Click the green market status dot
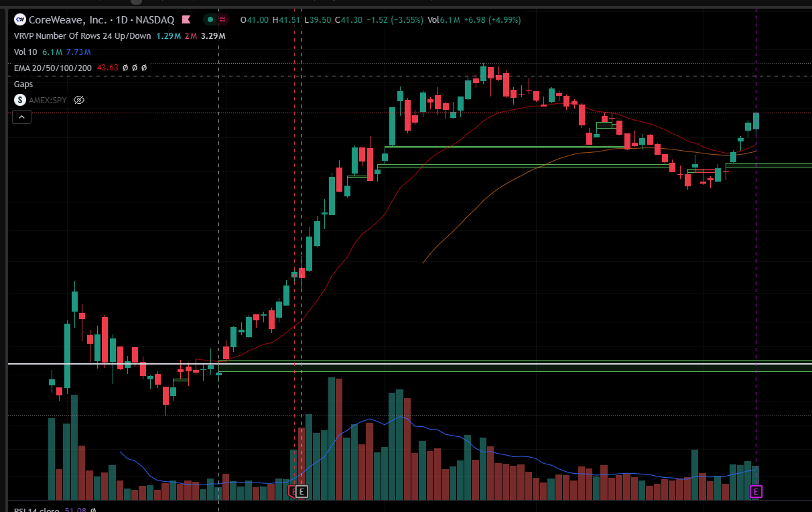 tap(210, 20)
